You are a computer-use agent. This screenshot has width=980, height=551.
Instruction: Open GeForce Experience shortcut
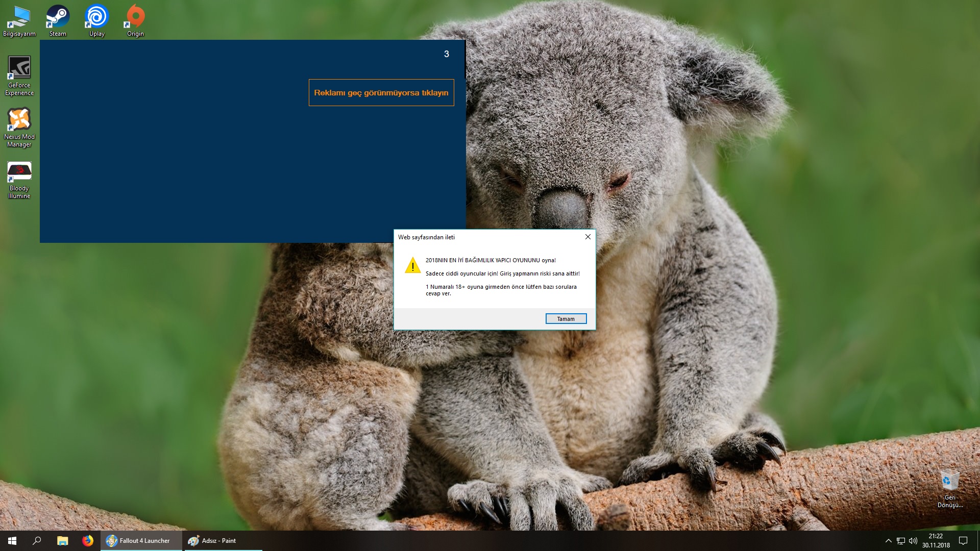19,76
